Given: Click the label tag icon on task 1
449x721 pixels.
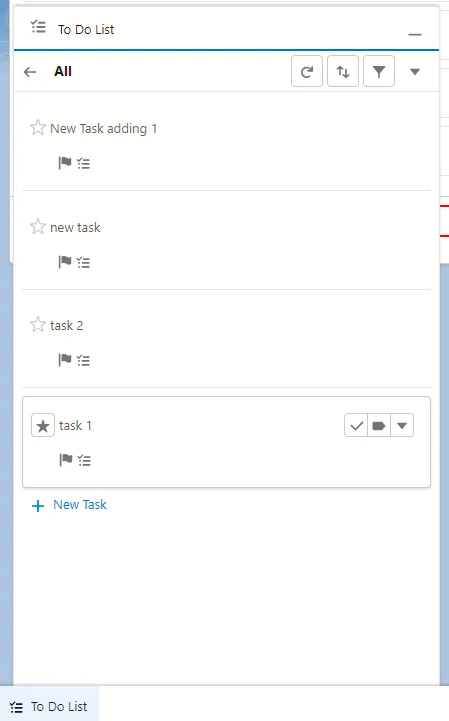Looking at the screenshot, I should coord(379,425).
